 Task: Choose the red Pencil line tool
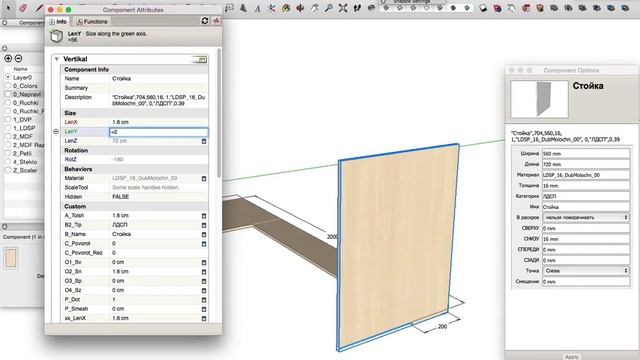[x=39, y=8]
